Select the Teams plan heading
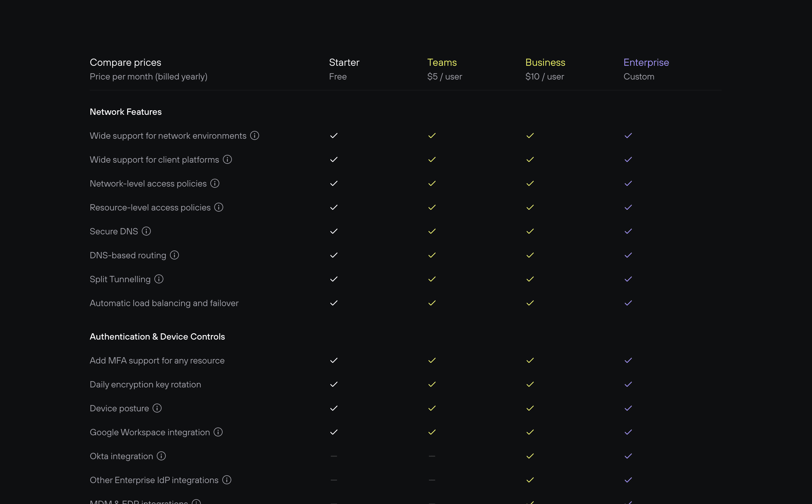Screen dimensions: 812x504 click(x=442, y=62)
